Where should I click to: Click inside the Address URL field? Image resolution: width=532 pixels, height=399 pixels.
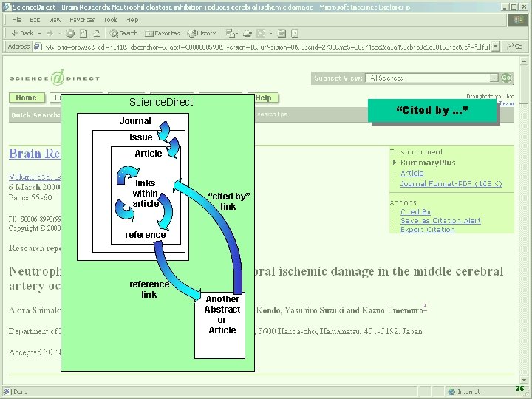267,47
